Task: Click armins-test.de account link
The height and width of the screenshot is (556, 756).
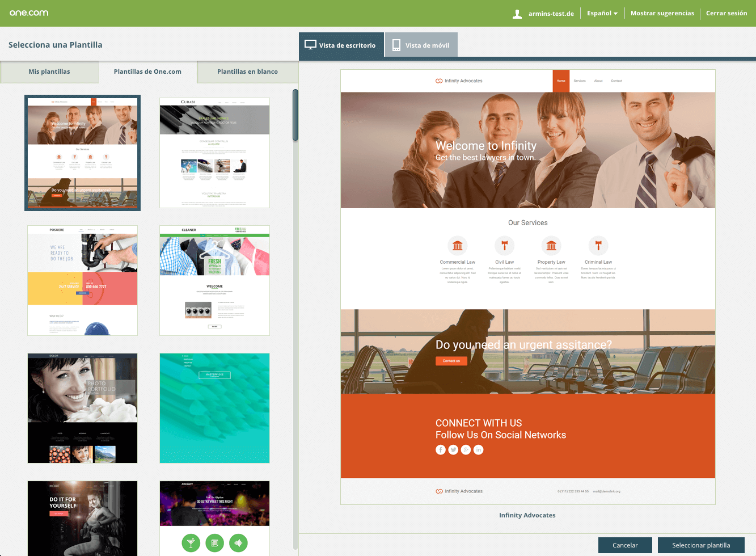Action: [x=551, y=14]
